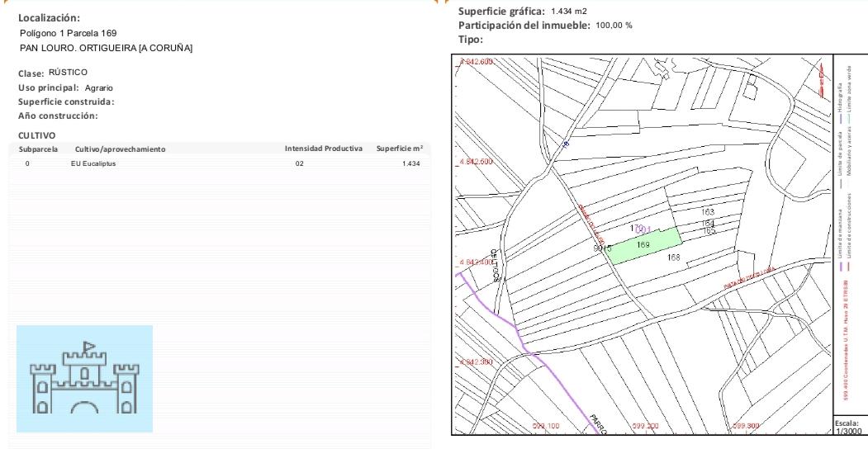Click the Polígono 1 Parcela 169 text
Viewport: 868px width, 449px height.
click(68, 33)
